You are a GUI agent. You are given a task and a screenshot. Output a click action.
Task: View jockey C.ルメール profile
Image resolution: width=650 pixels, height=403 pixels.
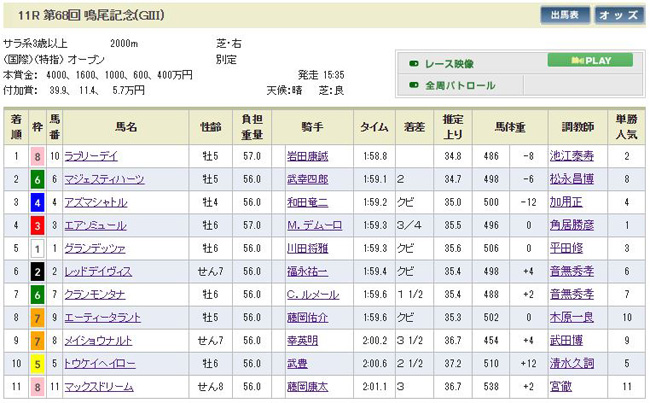[x=307, y=294]
